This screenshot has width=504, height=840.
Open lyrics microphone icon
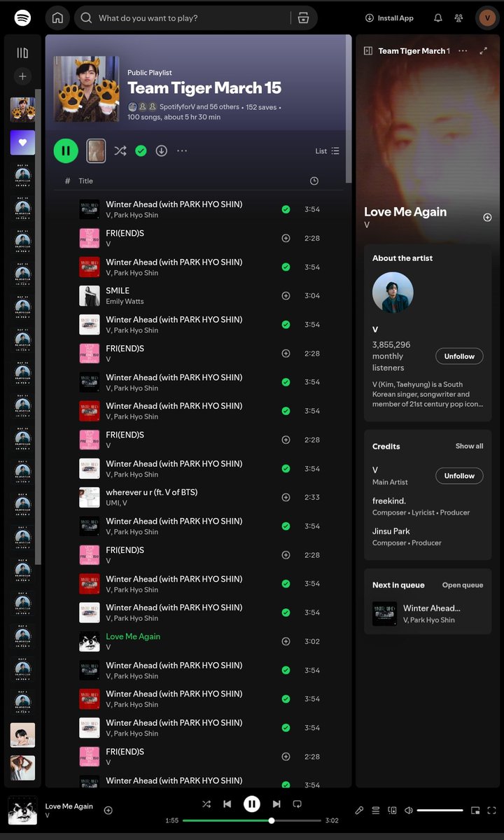[359, 811]
